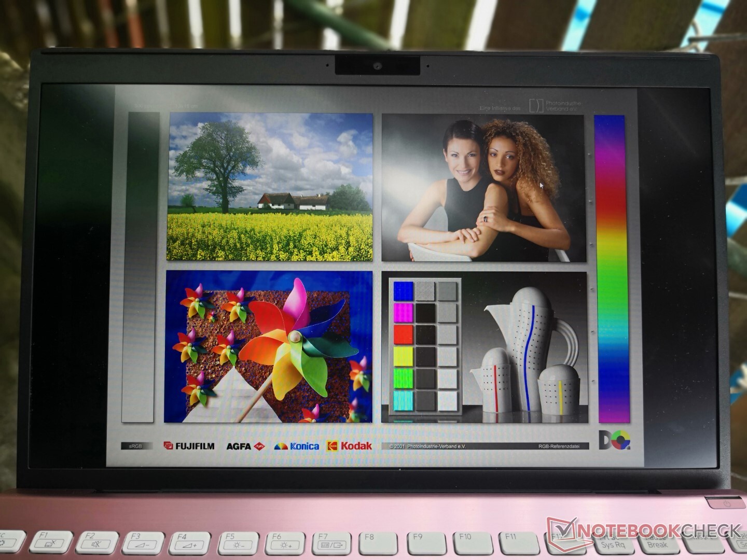Click the Konica logo

[297, 446]
